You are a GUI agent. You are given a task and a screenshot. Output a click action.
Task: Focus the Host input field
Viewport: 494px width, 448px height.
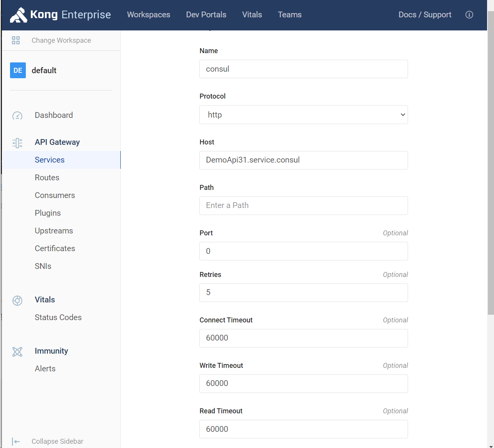303,160
